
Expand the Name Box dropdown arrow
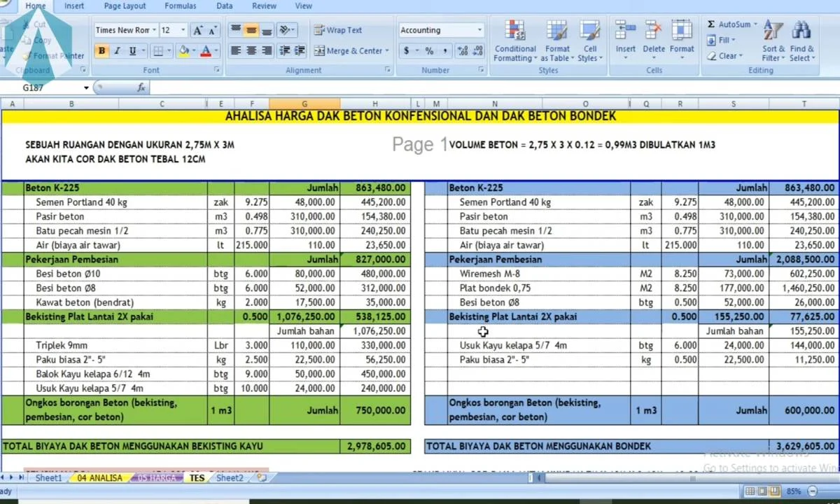[x=87, y=87]
